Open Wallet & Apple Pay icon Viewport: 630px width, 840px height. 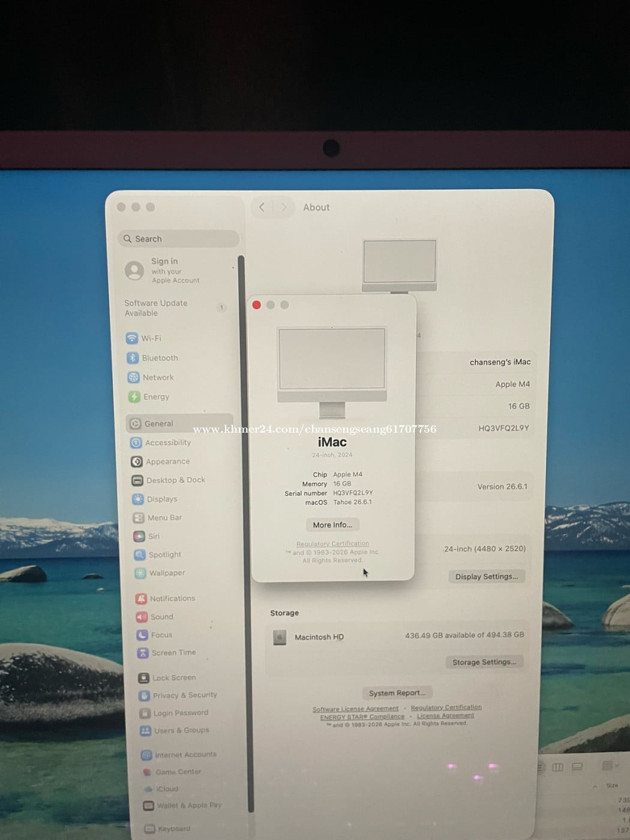148,806
